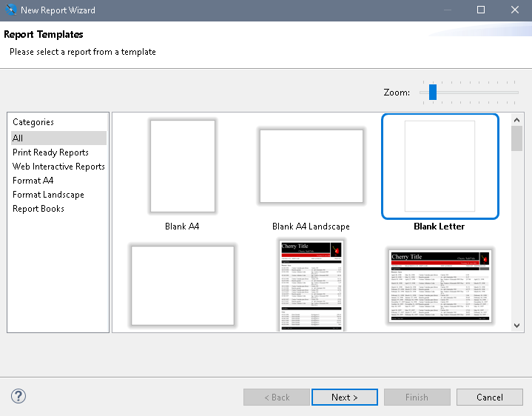Click the help question mark icon
Screen dimensions: 532x416
[18, 396]
